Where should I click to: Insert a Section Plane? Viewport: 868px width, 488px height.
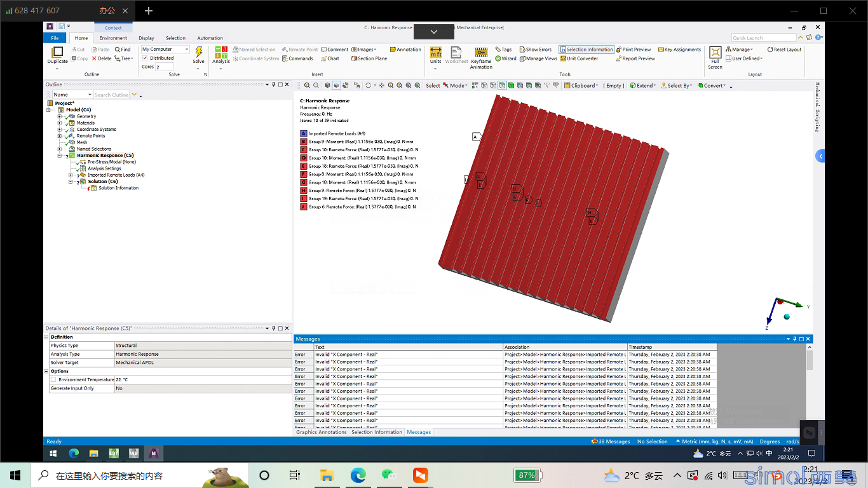tap(369, 58)
